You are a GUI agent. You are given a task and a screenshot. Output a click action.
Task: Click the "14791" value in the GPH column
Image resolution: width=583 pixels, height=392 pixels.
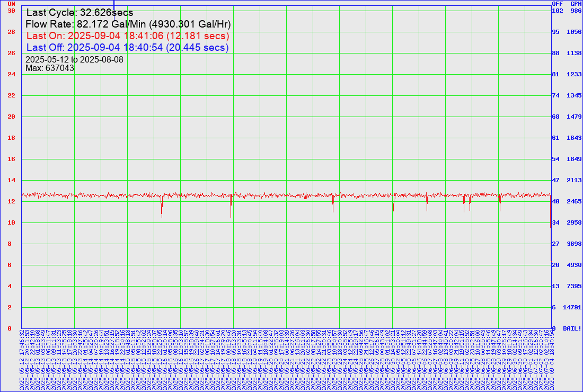[x=572, y=307]
